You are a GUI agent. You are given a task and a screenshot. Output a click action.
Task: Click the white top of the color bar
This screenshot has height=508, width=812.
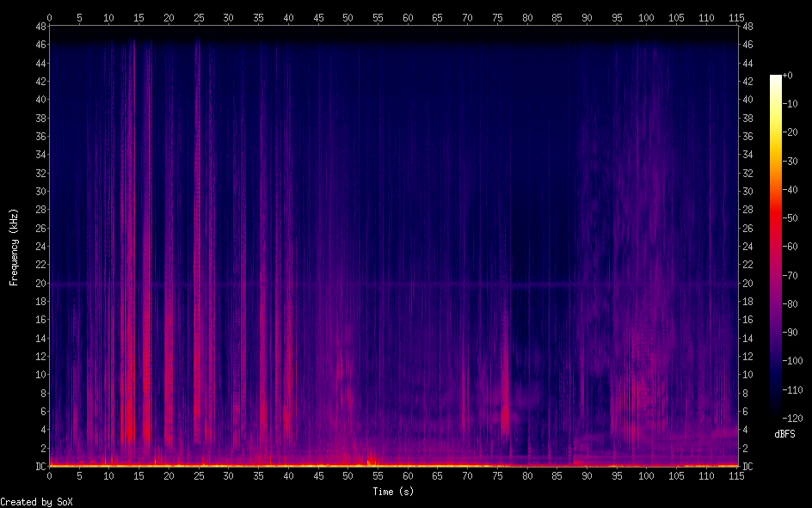(776, 77)
